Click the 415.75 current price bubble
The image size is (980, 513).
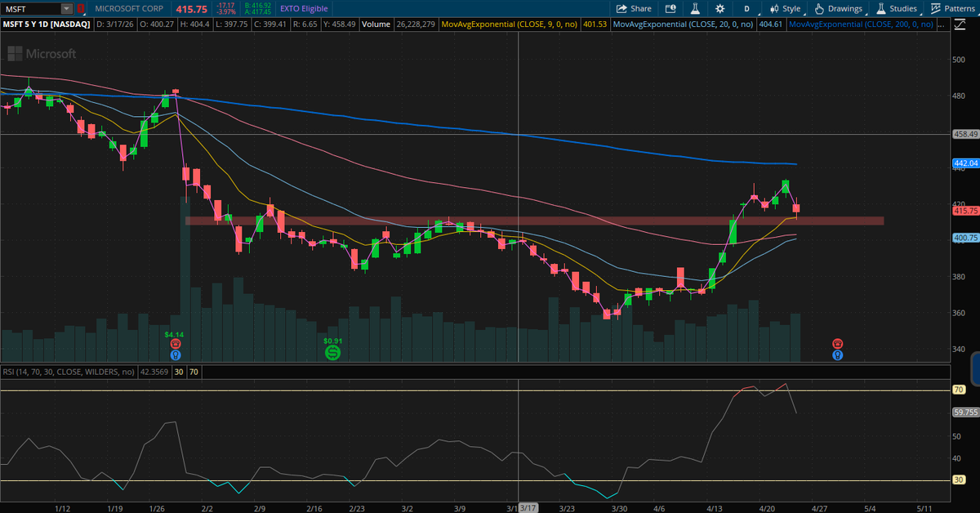point(965,211)
